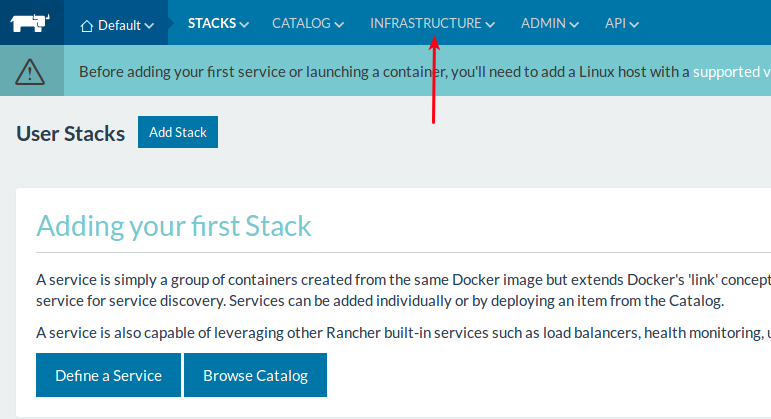Viewport: 771px width, 419px height.
Task: Click the Define a Service button
Action: [x=108, y=375]
